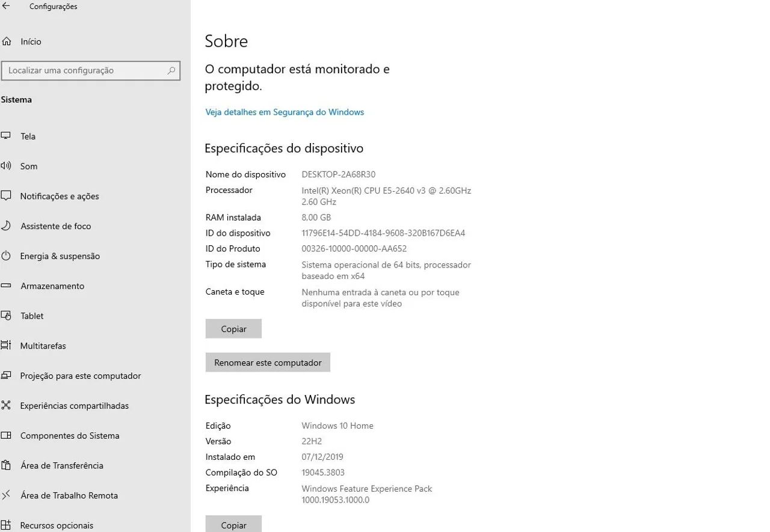
Task: Click the Armazenamento drive icon
Action: click(x=6, y=286)
